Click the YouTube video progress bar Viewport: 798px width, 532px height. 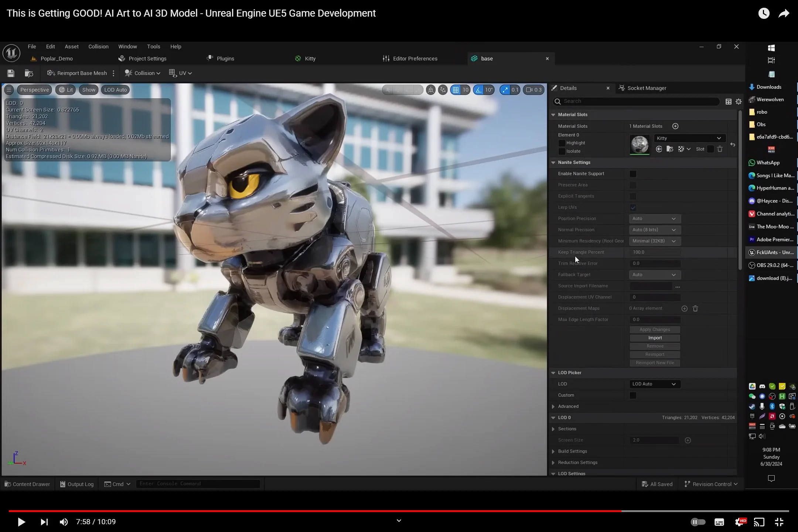click(399, 511)
